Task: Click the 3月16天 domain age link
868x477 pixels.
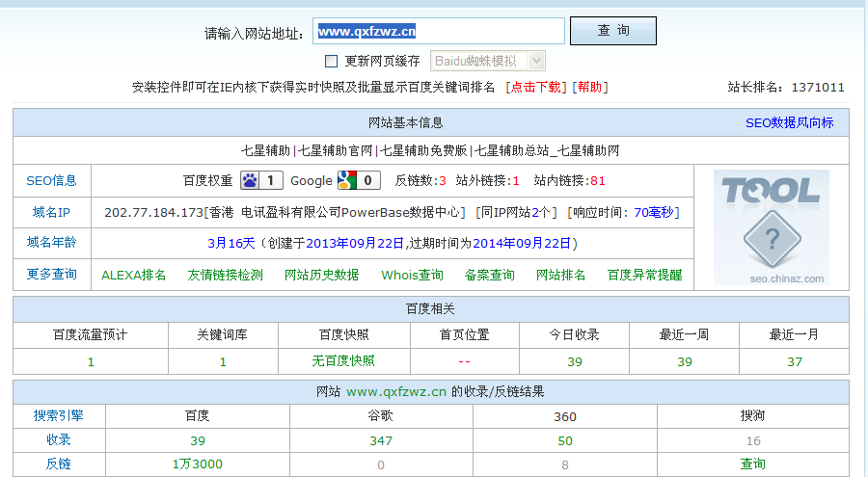Action: point(231,244)
